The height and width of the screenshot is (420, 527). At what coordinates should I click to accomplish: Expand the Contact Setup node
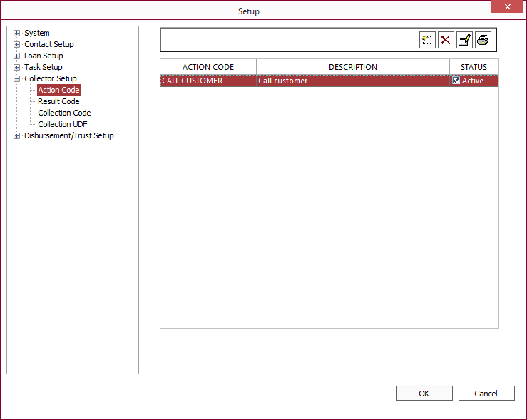click(16, 44)
